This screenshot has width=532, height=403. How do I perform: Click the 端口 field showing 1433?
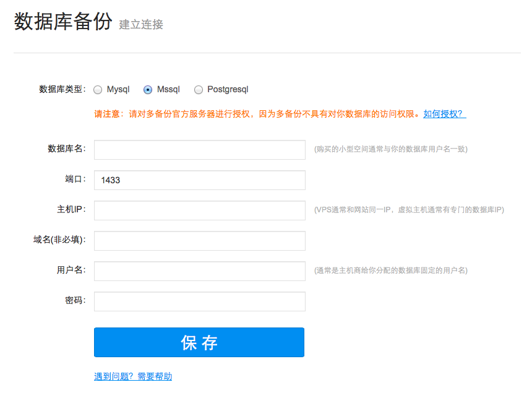pos(199,180)
